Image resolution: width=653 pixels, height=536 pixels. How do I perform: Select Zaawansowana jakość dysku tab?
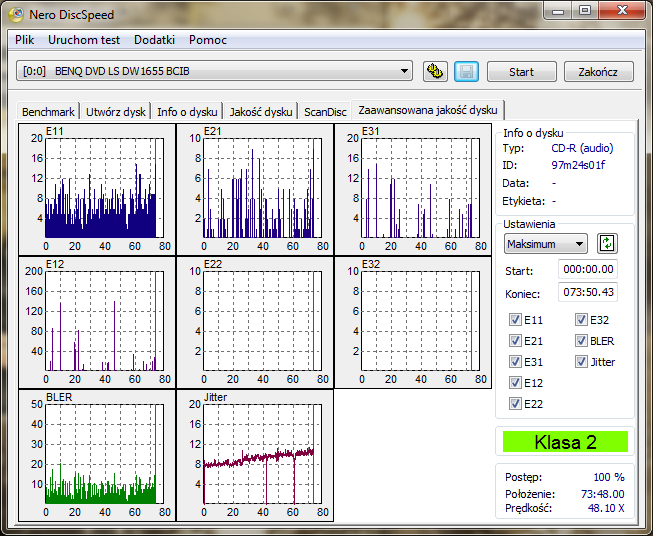pos(428,110)
